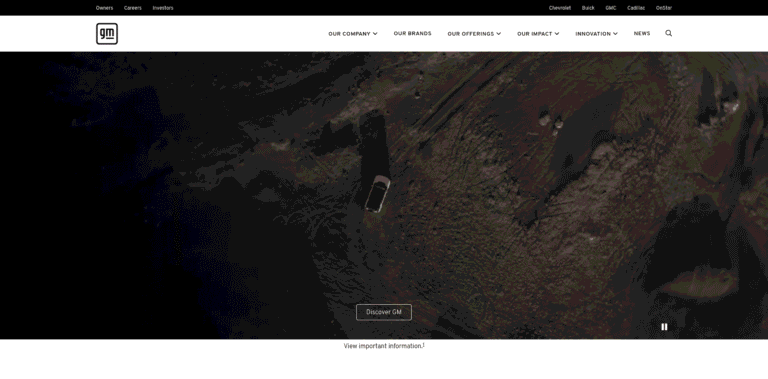Screen dimensions: 768x379
Task: Open the News menu item
Action: coord(642,33)
